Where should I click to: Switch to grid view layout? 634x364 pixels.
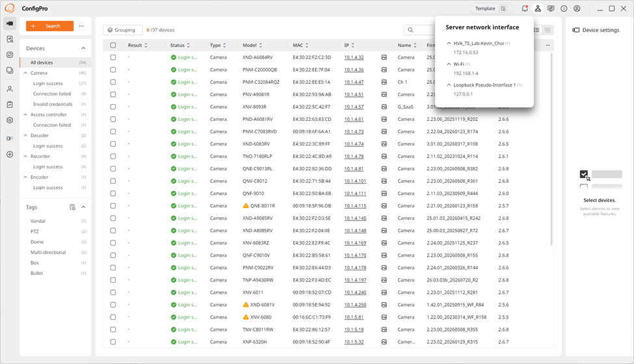pos(548,30)
